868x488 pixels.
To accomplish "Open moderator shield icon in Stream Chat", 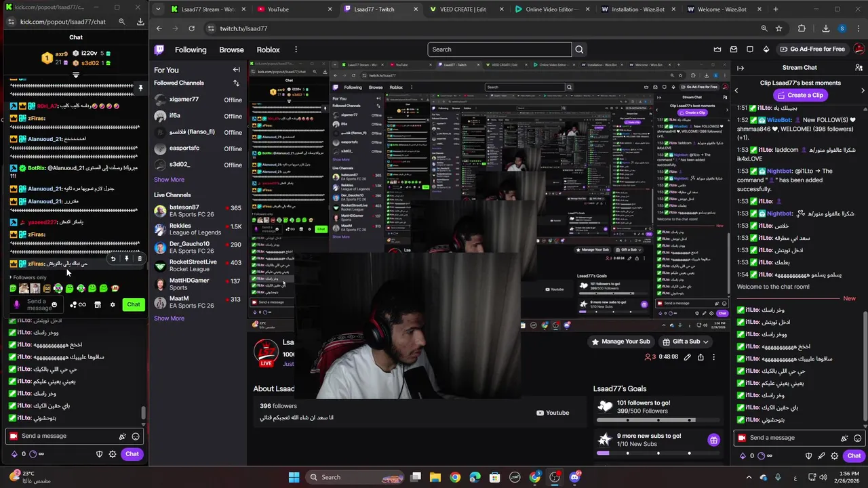I will pyautogui.click(x=809, y=456).
